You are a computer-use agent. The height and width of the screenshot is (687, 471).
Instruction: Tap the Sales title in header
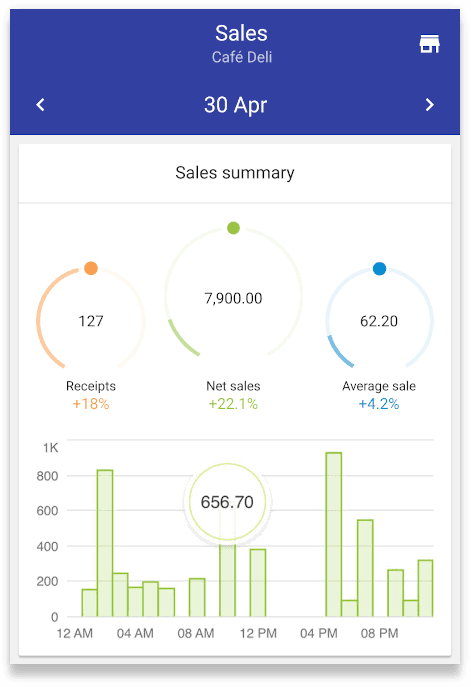coord(241,33)
